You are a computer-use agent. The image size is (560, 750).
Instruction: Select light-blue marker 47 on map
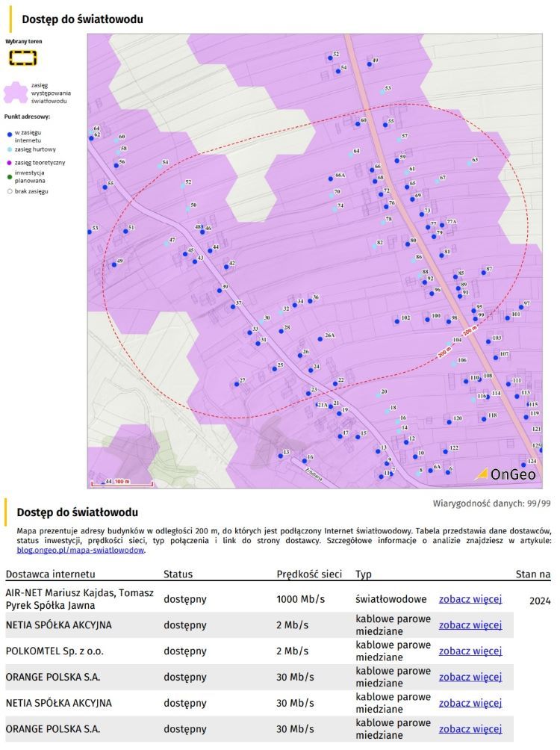click(x=166, y=244)
